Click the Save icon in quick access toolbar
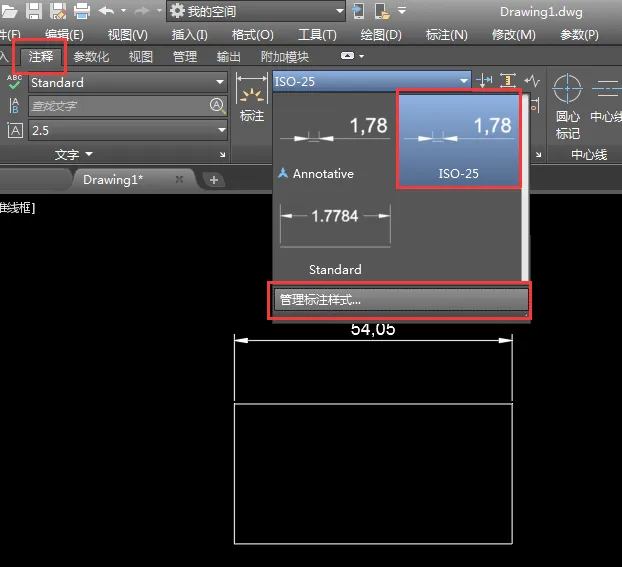Screen dimensions: 622x567 click(34, 11)
